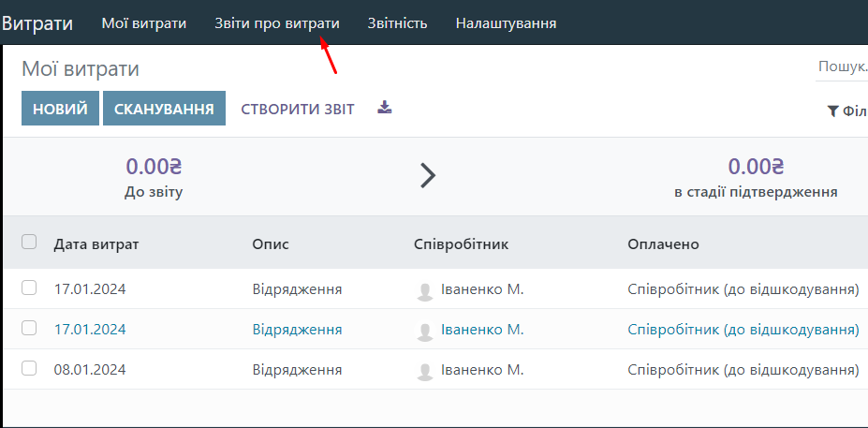
Task: Open Мої витрати menu item
Action: [x=143, y=22]
